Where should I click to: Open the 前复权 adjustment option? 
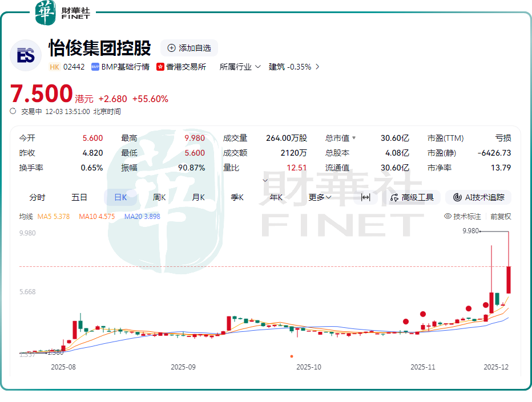[501, 216]
